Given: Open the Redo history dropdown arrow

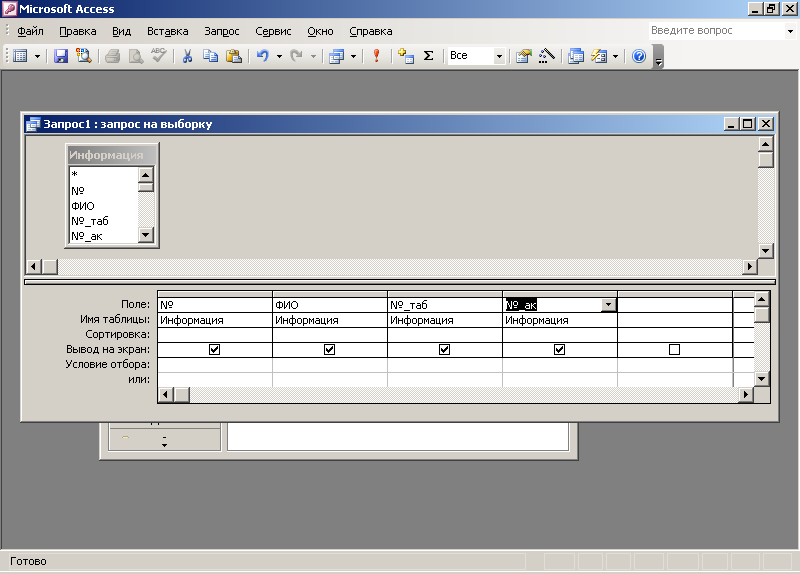Looking at the screenshot, I should 313,56.
